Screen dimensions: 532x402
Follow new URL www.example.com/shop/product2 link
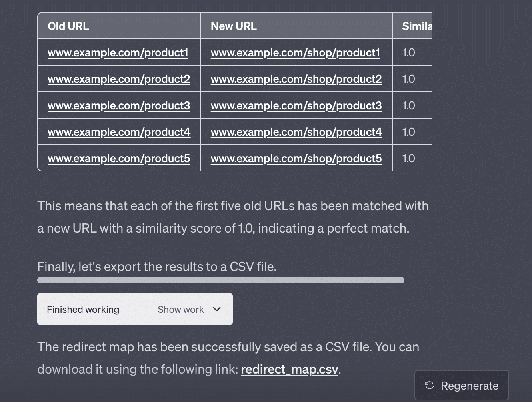pos(296,79)
